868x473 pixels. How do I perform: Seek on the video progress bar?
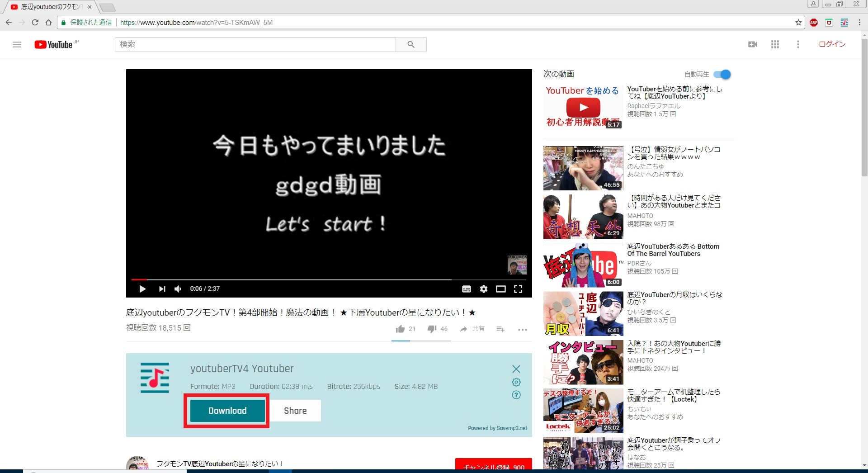point(329,279)
